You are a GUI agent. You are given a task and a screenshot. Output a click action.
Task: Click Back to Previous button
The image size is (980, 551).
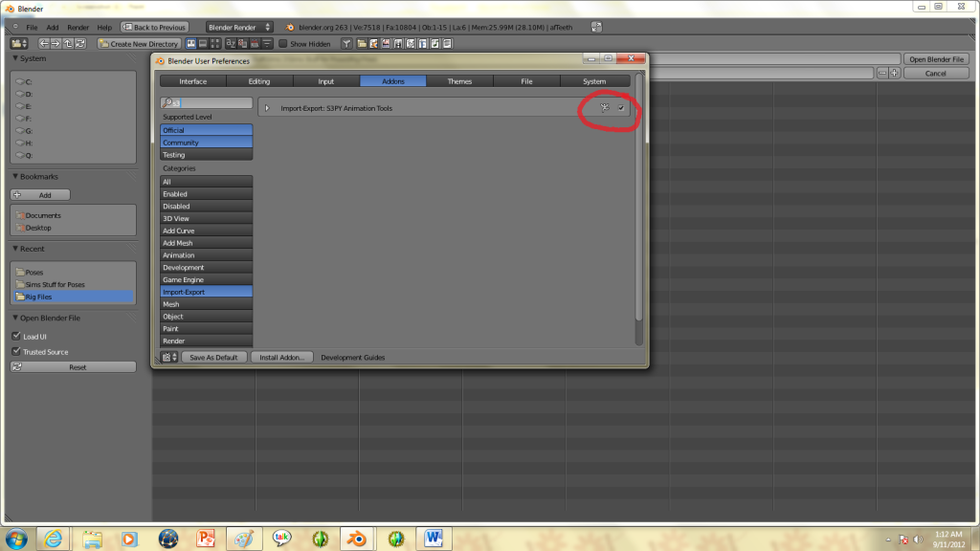coord(154,27)
